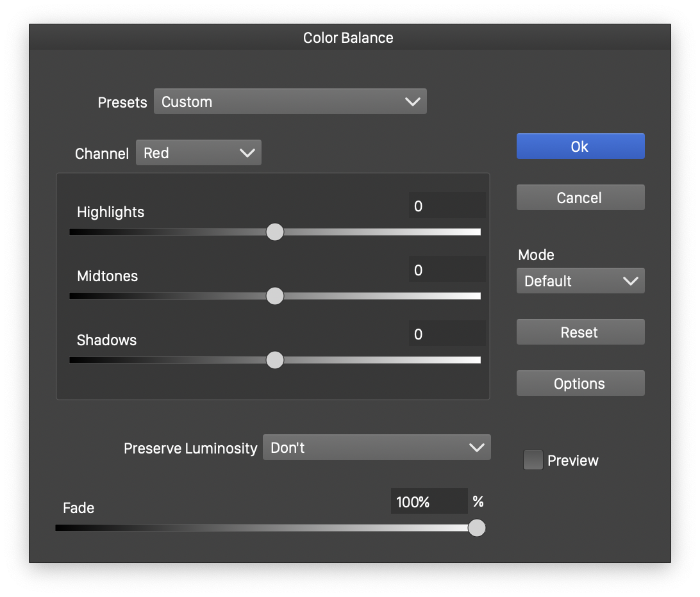Enable the Preview checkbox
Viewport: 700px width, 597px height.
pyautogui.click(x=533, y=460)
